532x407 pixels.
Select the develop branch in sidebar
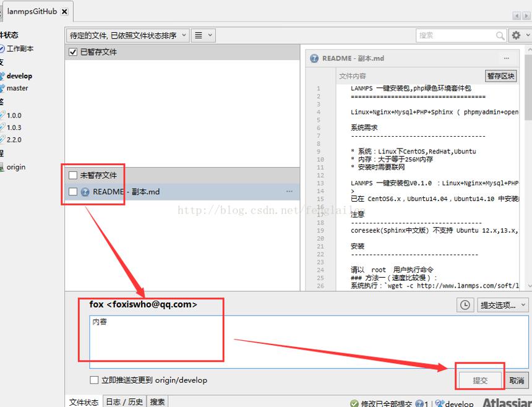pos(19,76)
